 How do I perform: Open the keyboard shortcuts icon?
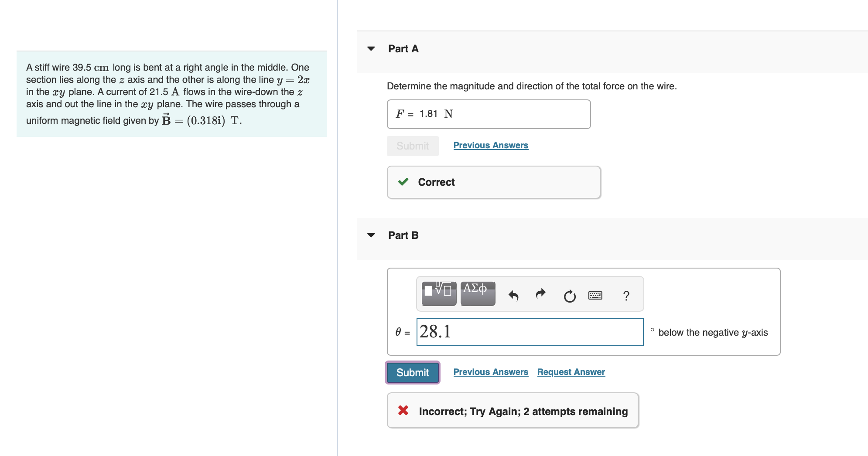click(595, 296)
